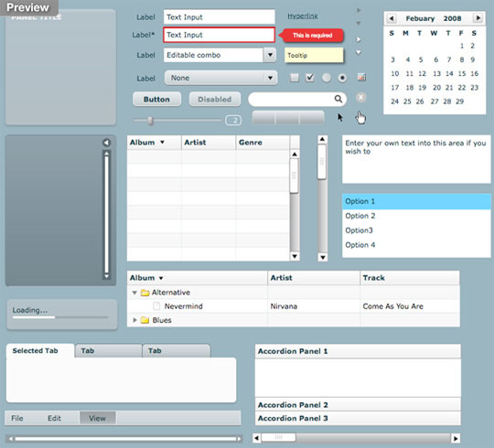This screenshot has height=448, width=494.
Task: Select Option 2 in the list
Action: 416,216
